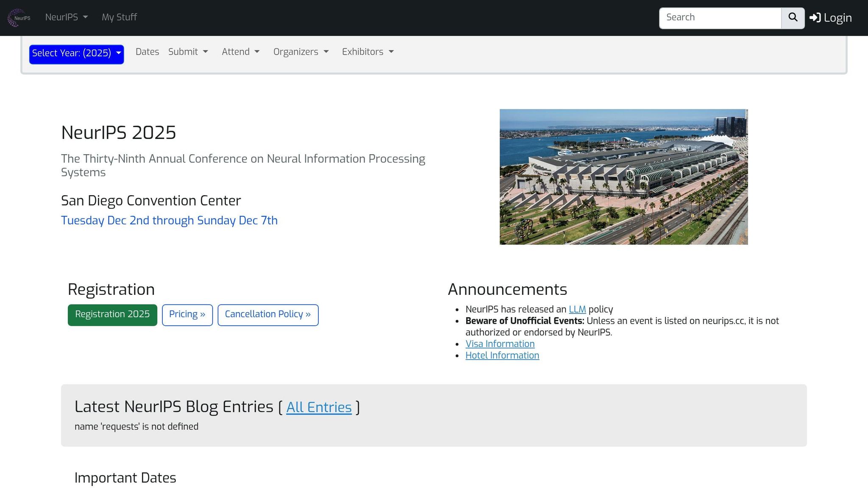Viewport: 868px width, 488px height.
Task: Open All Entries blog link
Action: click(319, 407)
